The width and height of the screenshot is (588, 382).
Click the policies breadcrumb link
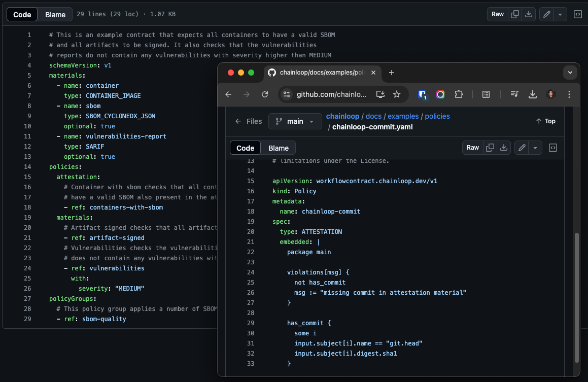[437, 116]
